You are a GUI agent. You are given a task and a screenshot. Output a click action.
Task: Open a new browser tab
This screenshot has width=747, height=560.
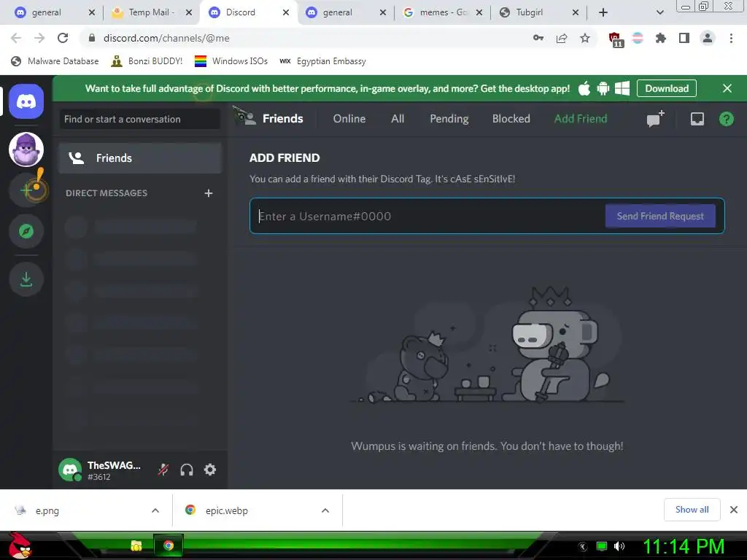point(603,12)
